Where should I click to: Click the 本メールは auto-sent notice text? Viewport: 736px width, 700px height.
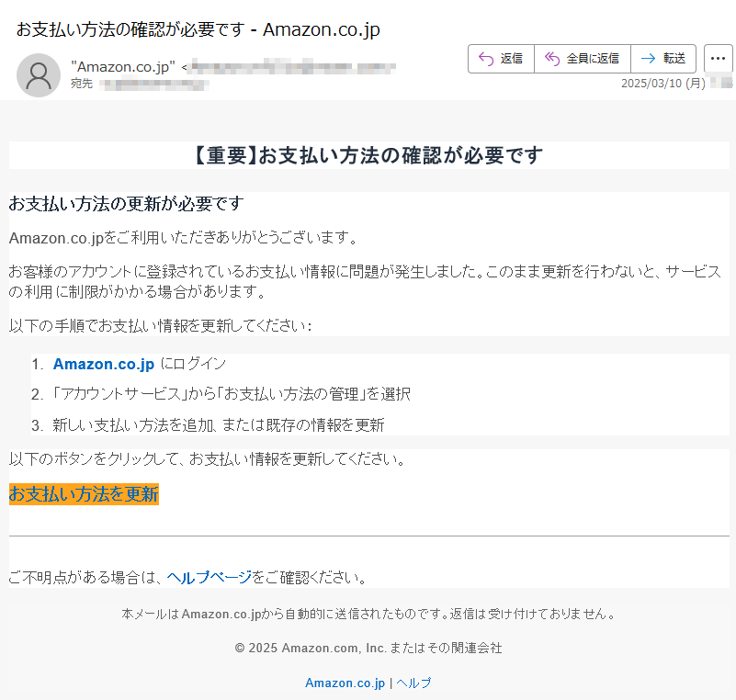(x=368, y=614)
